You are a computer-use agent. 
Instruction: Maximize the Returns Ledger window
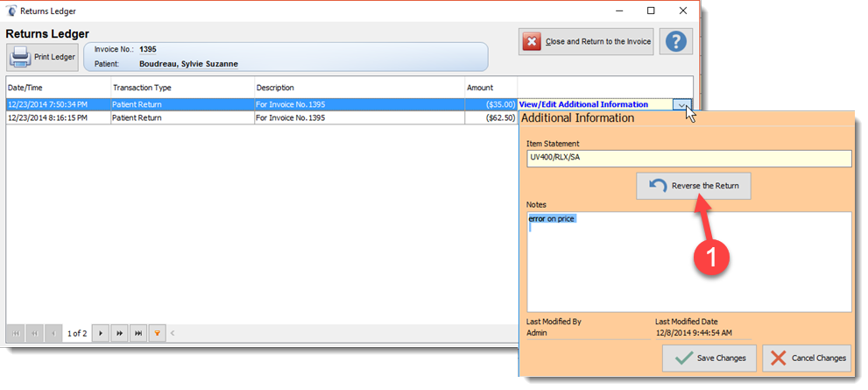651,11
